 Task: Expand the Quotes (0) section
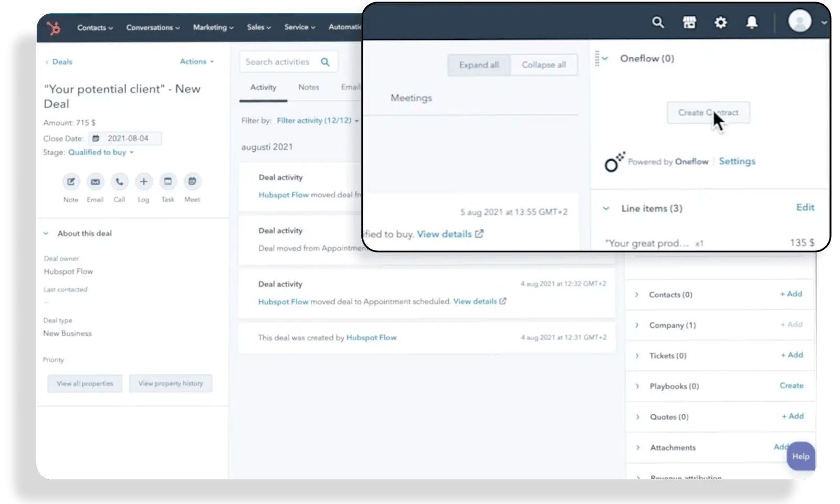(x=638, y=417)
